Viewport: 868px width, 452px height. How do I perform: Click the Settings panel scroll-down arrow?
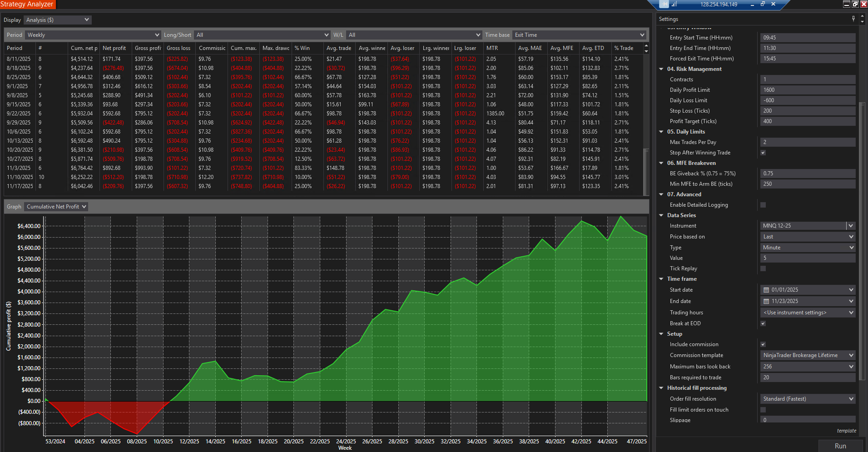pos(862,21)
